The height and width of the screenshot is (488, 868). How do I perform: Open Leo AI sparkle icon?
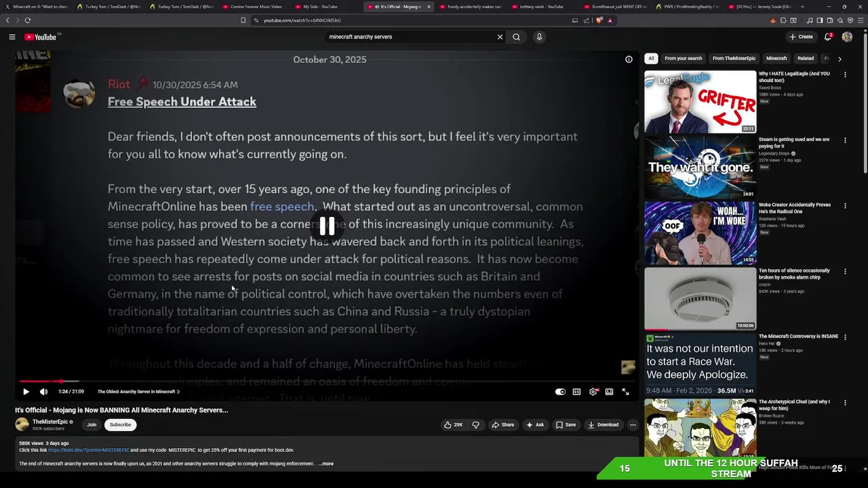point(840,20)
